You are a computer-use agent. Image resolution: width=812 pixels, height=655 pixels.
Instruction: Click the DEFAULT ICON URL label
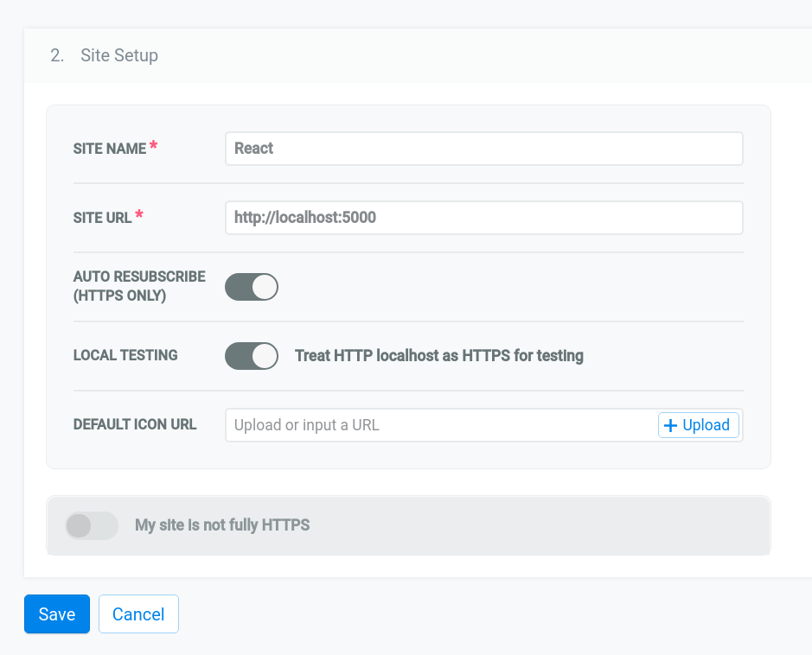tap(135, 425)
